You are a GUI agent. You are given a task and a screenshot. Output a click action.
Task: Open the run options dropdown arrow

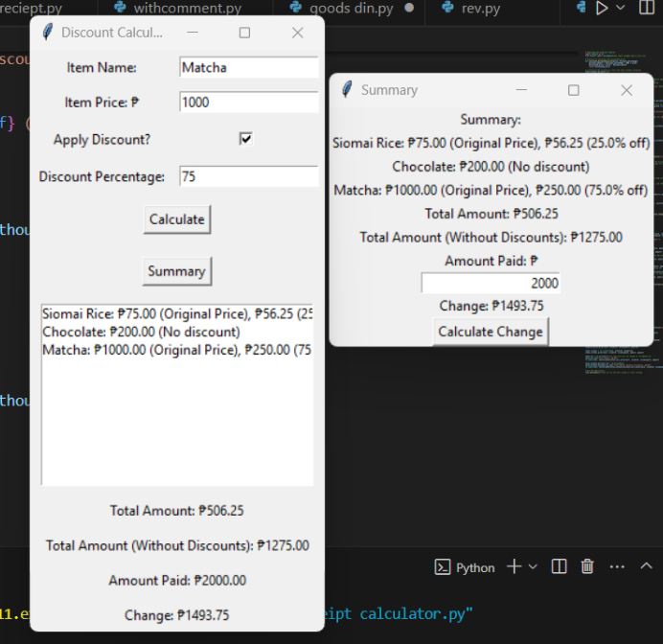(x=621, y=9)
